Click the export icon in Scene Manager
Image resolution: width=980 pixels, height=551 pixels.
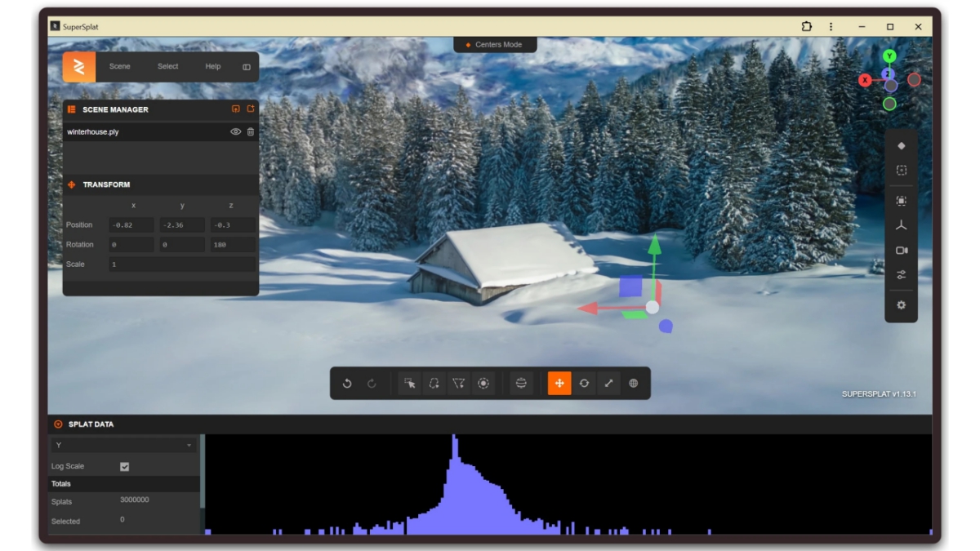[250, 109]
